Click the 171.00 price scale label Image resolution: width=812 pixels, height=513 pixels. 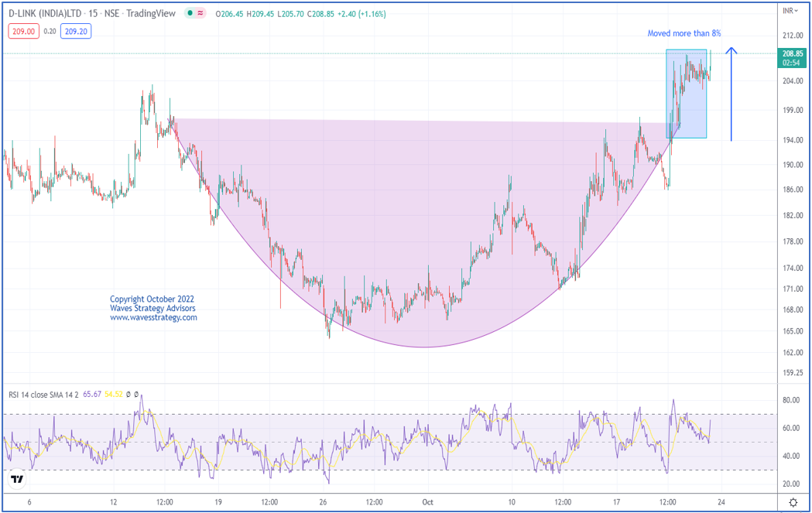point(793,289)
